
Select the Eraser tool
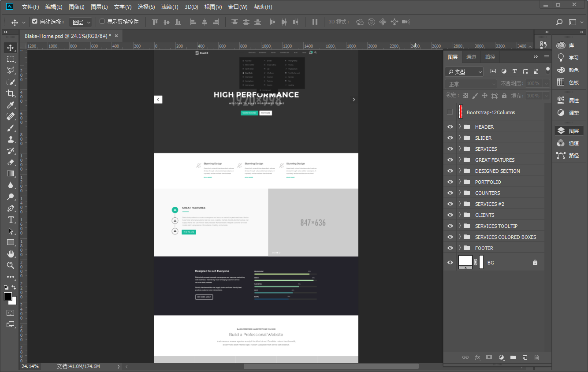11,162
